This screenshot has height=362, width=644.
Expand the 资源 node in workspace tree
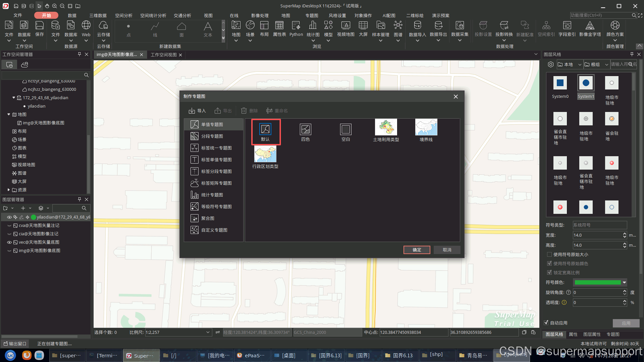coord(9,190)
